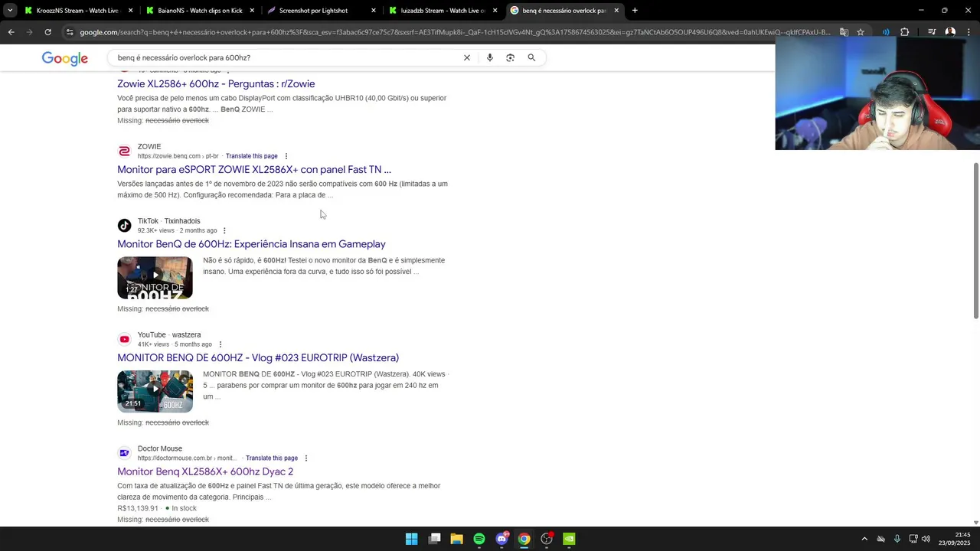Submit search with the magnifier icon
The height and width of the screenshot is (551, 980).
pos(531,57)
